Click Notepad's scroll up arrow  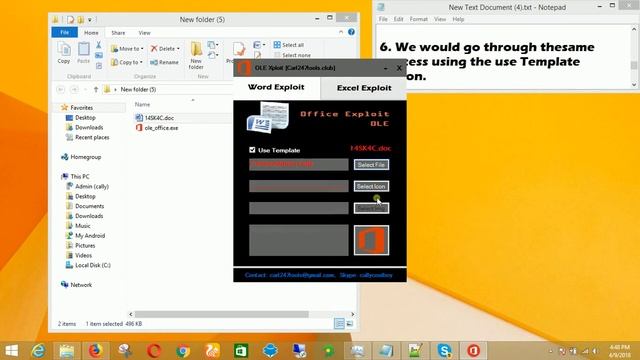[x=633, y=29]
